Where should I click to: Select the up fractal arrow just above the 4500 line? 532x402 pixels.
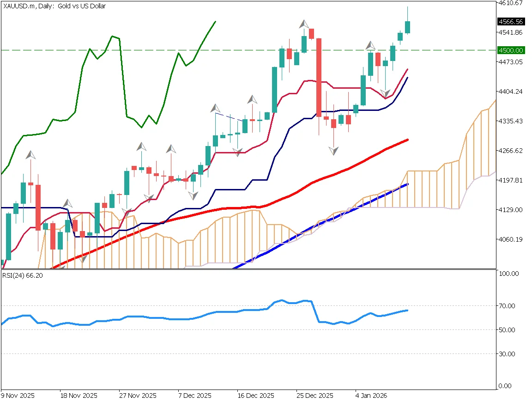tap(370, 45)
